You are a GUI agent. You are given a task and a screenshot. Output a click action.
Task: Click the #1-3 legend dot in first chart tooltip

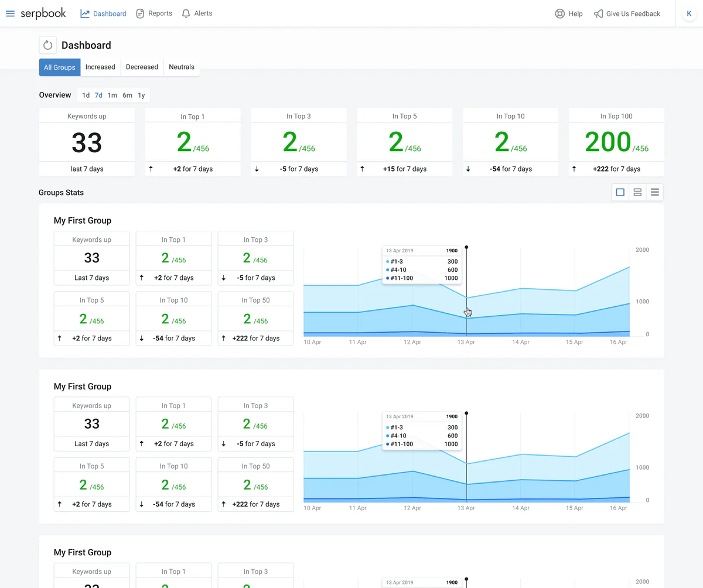tap(388, 262)
